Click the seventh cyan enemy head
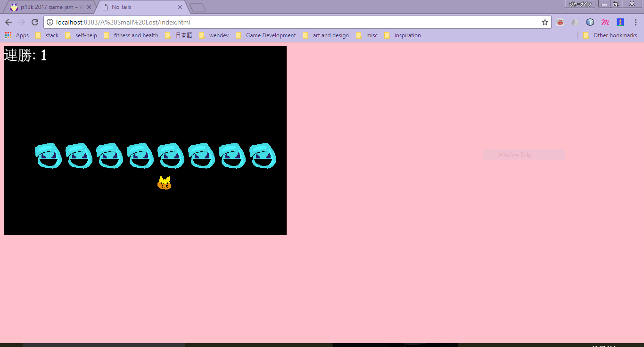Screen dimensions: 644x347 [232, 156]
